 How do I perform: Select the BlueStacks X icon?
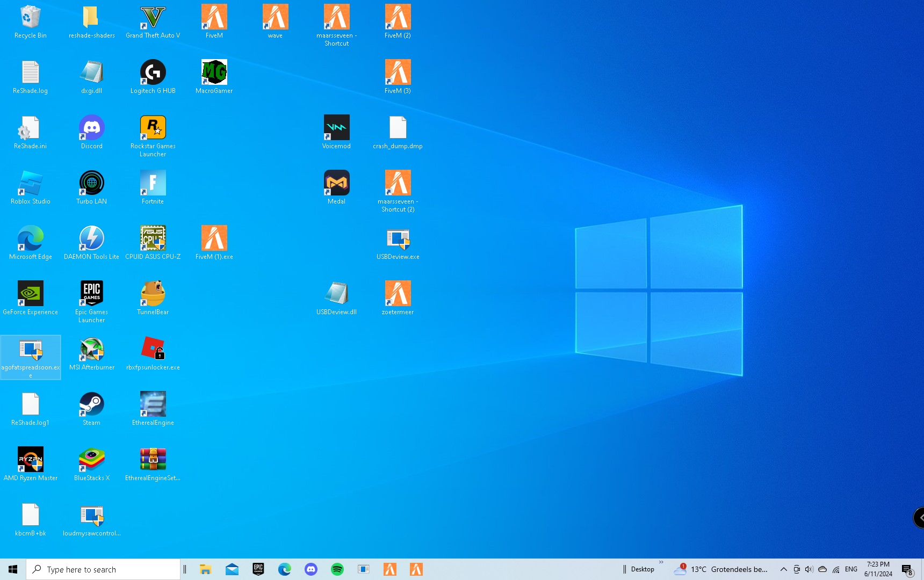(x=92, y=464)
